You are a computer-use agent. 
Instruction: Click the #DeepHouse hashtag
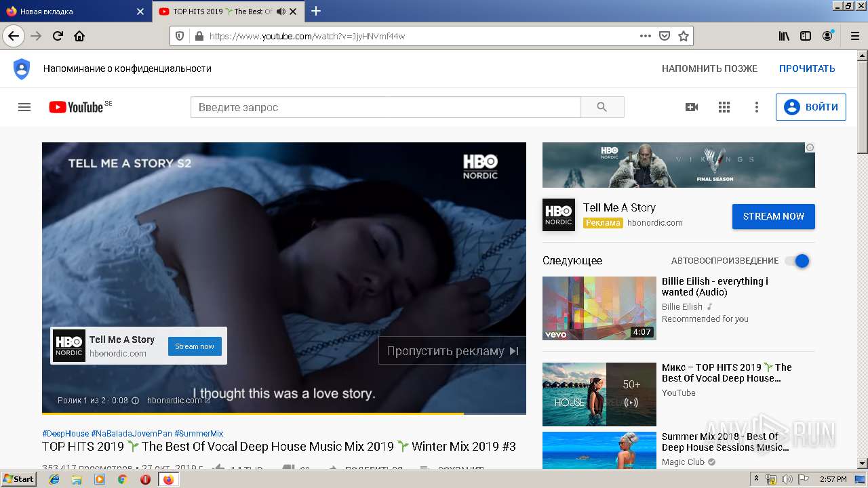pyautogui.click(x=65, y=434)
